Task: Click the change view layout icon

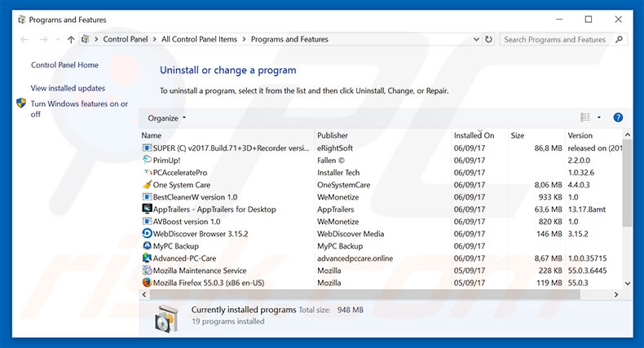Action: coord(585,117)
